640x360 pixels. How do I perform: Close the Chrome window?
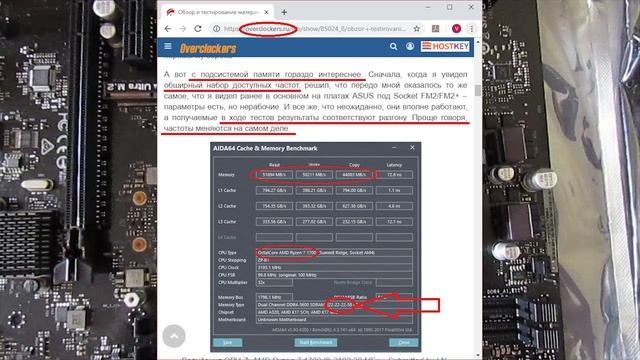click(471, 7)
